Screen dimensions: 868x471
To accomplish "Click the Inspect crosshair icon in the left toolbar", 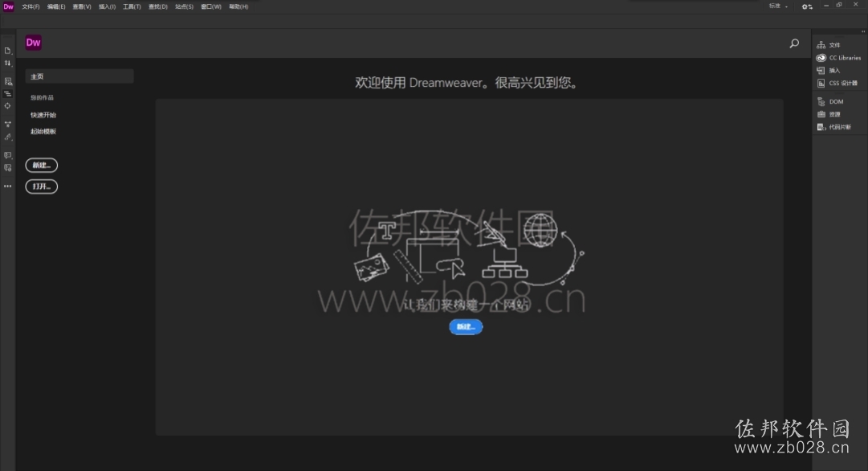I will [8, 106].
